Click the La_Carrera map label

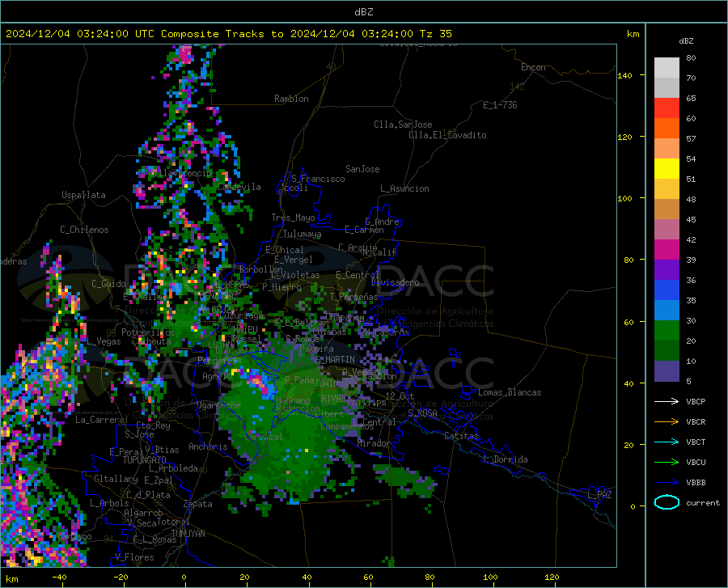pyautogui.click(x=99, y=420)
